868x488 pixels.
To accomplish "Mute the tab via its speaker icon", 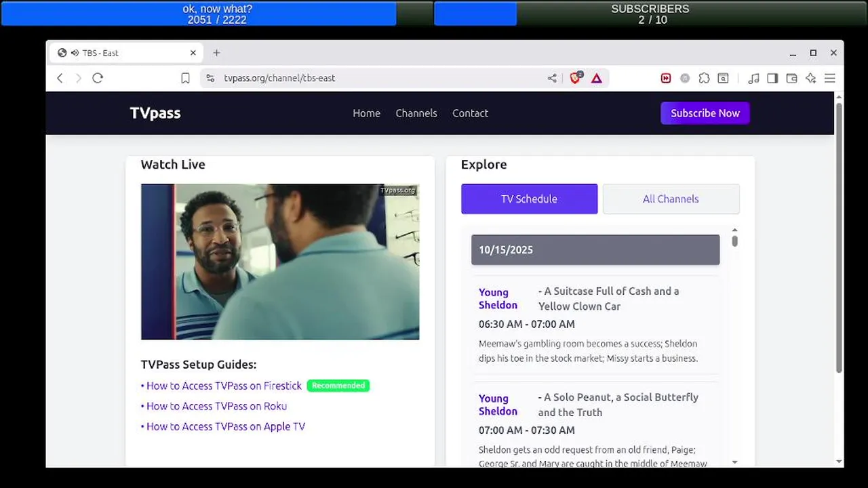I will pos(74,53).
